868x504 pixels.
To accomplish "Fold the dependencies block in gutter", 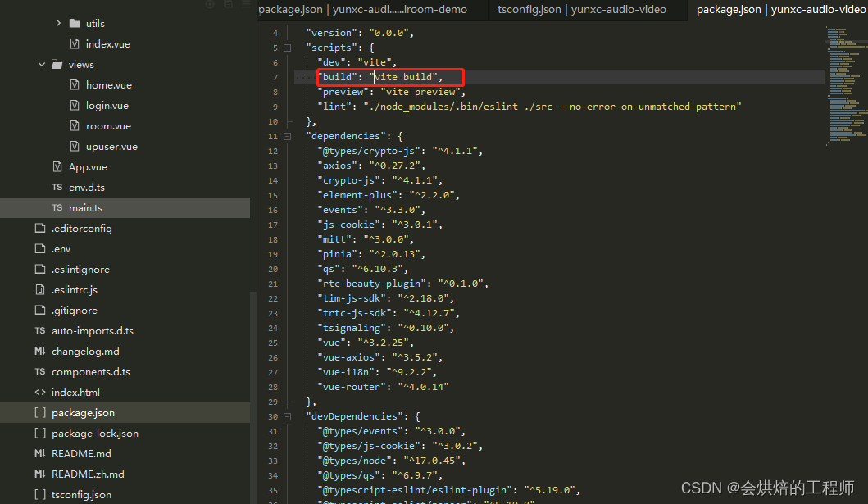I will pos(288,136).
